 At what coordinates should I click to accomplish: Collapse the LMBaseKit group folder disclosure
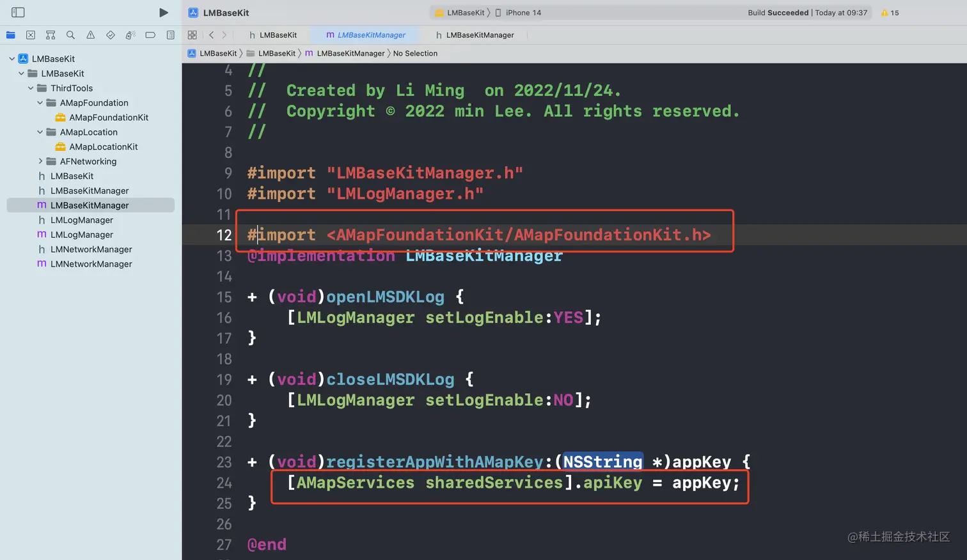point(21,74)
